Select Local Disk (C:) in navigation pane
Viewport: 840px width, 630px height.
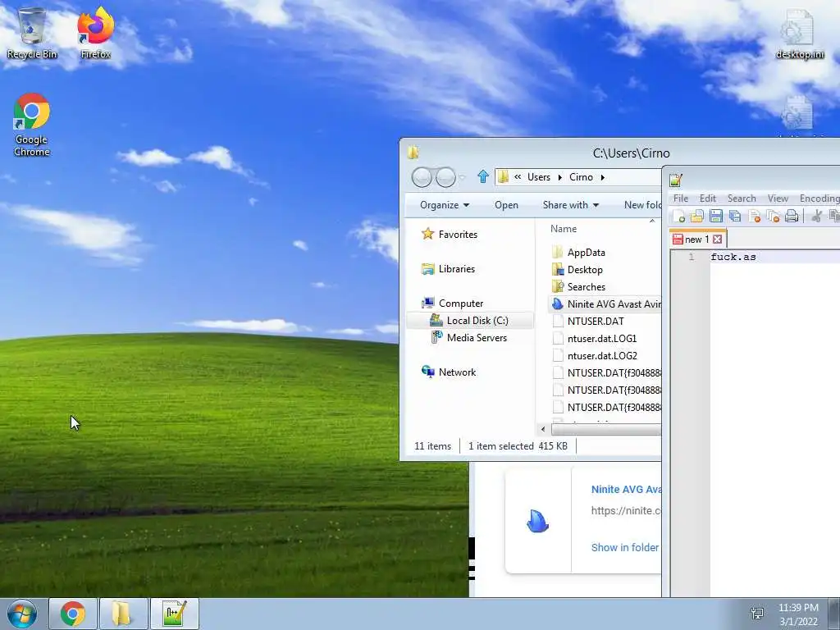point(470,321)
